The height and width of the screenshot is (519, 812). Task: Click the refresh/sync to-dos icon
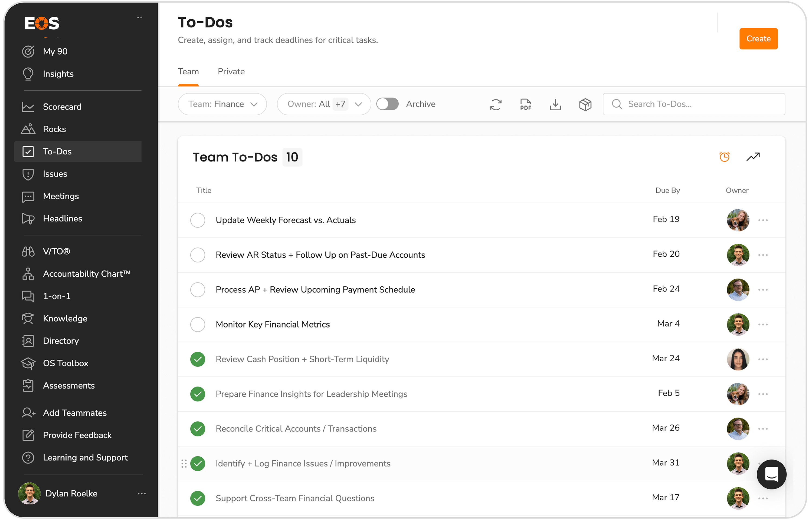pyautogui.click(x=495, y=104)
